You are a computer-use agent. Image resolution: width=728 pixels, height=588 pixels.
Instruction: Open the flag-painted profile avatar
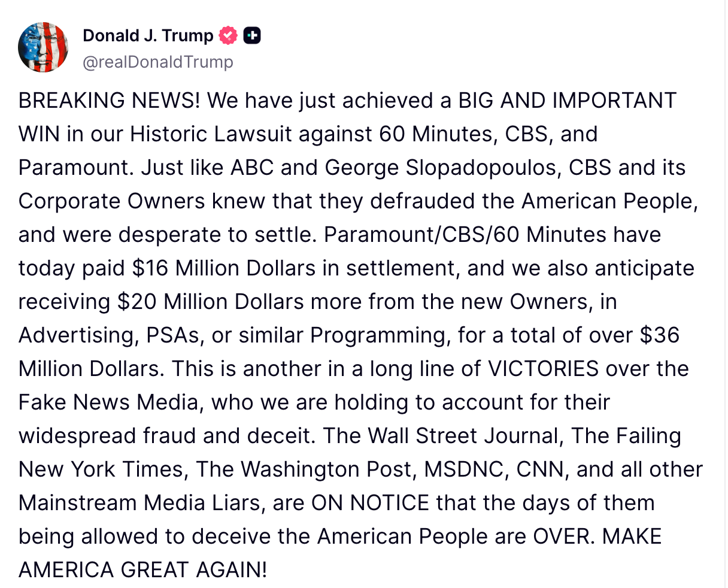tap(43, 48)
